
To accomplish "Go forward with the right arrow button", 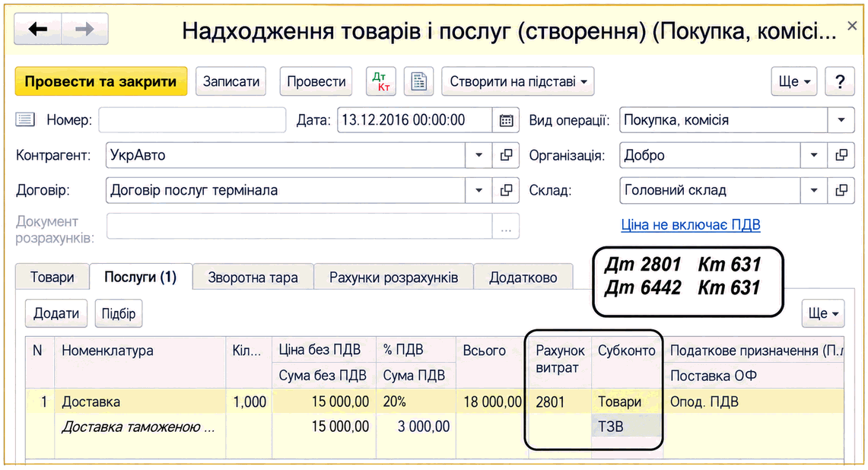I will click(x=84, y=29).
